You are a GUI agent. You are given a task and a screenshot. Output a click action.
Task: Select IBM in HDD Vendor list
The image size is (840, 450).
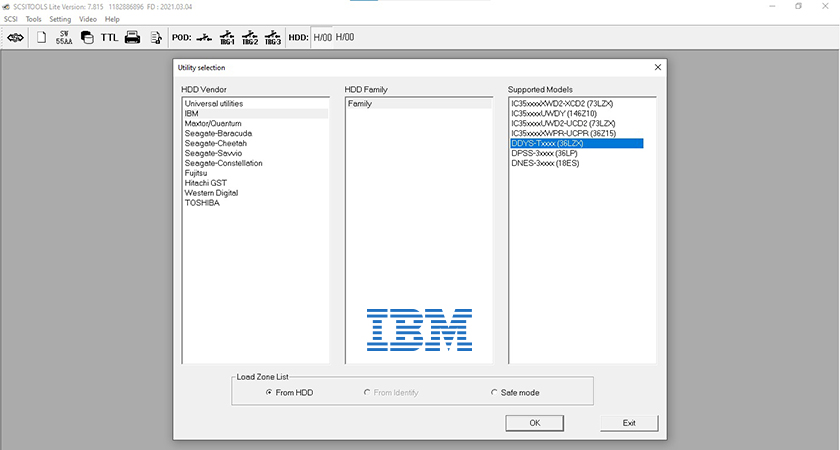256,114
